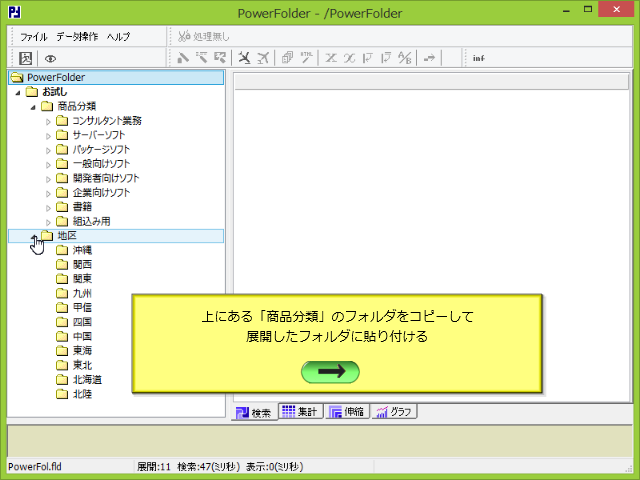Click the dark landing airplane icon

coord(244,58)
